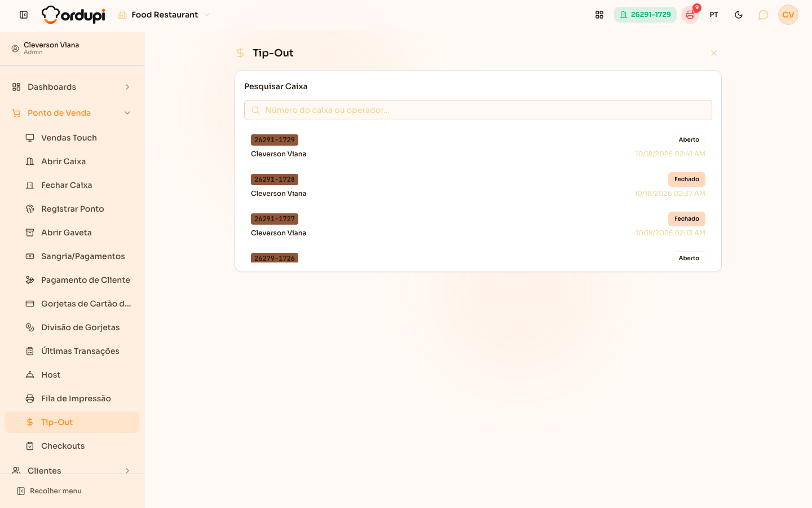812x508 pixels.
Task: Click the Sangria/Pagamentos cash icon
Action: click(x=30, y=256)
